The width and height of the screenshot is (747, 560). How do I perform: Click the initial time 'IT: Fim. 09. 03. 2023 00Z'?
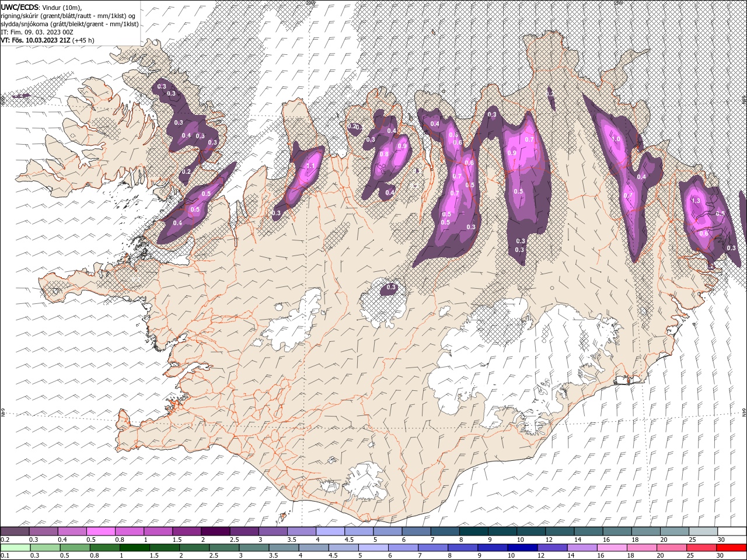click(x=36, y=32)
